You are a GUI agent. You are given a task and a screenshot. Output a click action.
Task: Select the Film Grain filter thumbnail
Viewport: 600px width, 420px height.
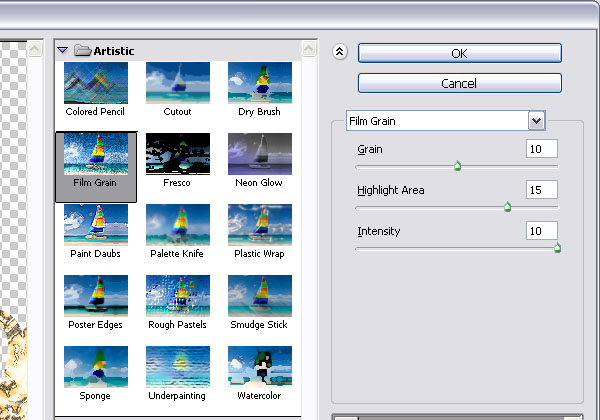pyautogui.click(x=95, y=155)
